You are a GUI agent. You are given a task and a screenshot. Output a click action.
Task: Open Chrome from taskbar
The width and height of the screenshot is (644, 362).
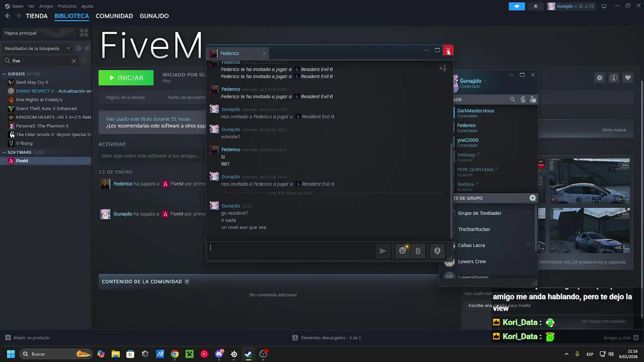click(175, 354)
